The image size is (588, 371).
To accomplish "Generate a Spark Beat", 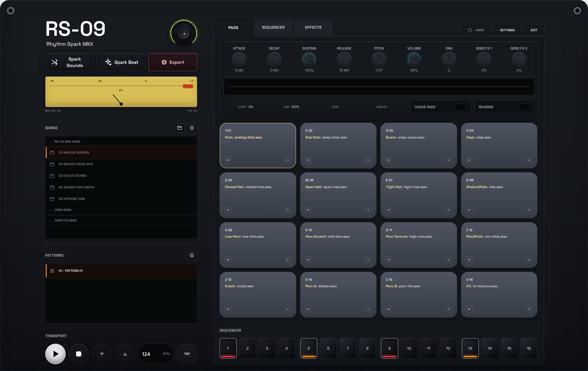I will coord(121,62).
